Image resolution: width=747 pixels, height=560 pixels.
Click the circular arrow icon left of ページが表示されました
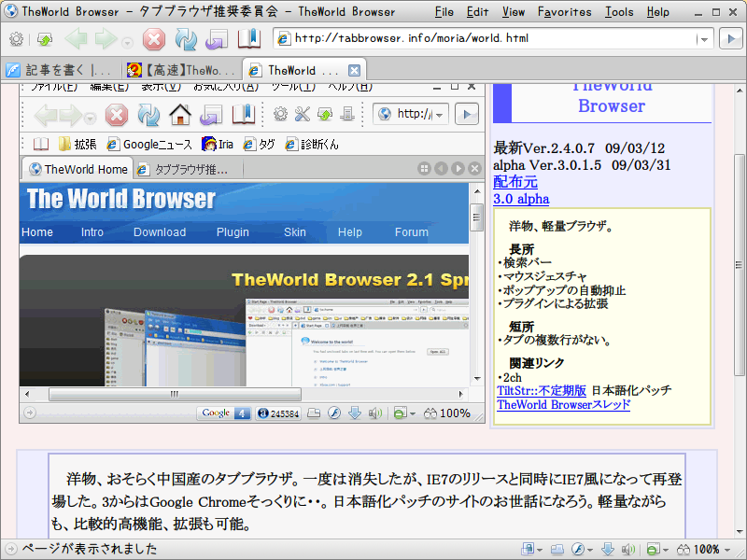point(11,549)
